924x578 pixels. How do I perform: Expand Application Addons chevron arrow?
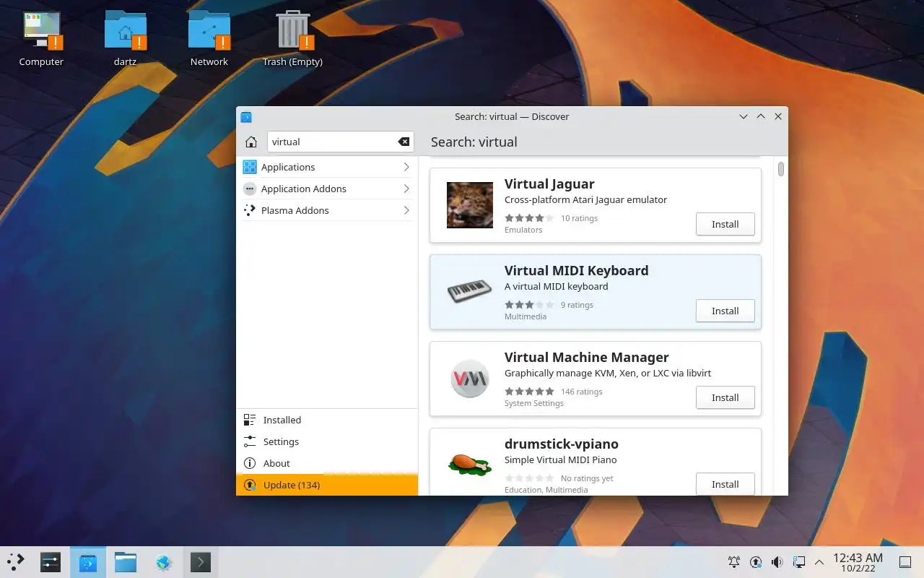click(x=406, y=189)
